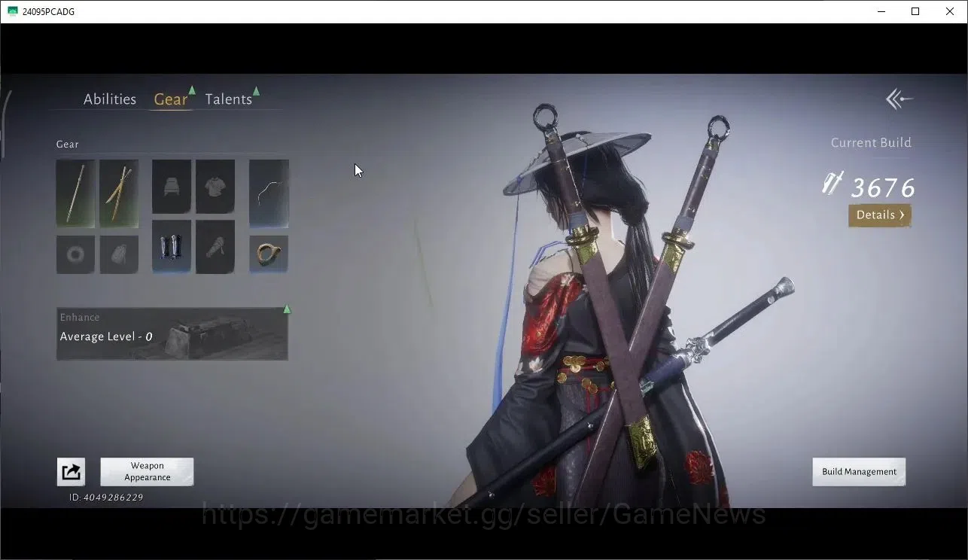The height and width of the screenshot is (560, 968).
Task: Open the Enhance Average Level panel
Action: (x=172, y=333)
